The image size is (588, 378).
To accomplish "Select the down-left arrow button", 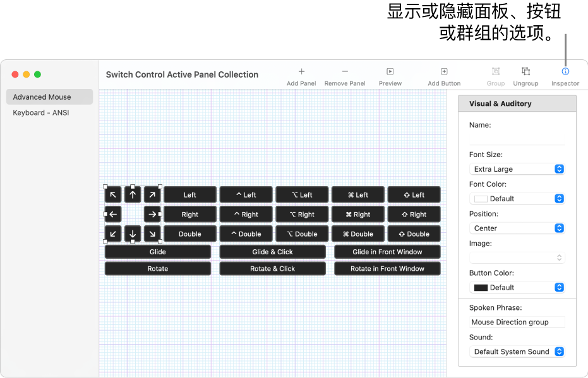I will 113,233.
